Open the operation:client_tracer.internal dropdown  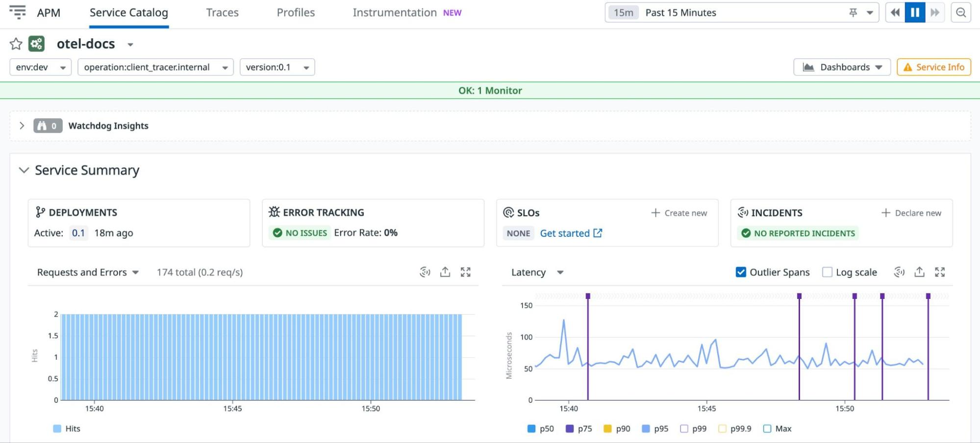click(x=155, y=67)
